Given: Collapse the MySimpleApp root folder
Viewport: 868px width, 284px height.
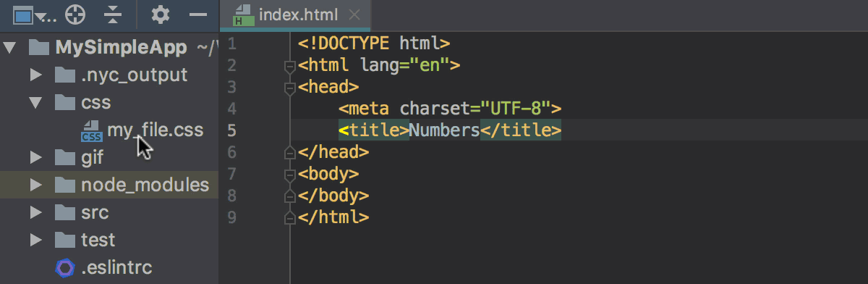Looking at the screenshot, I should [9, 48].
